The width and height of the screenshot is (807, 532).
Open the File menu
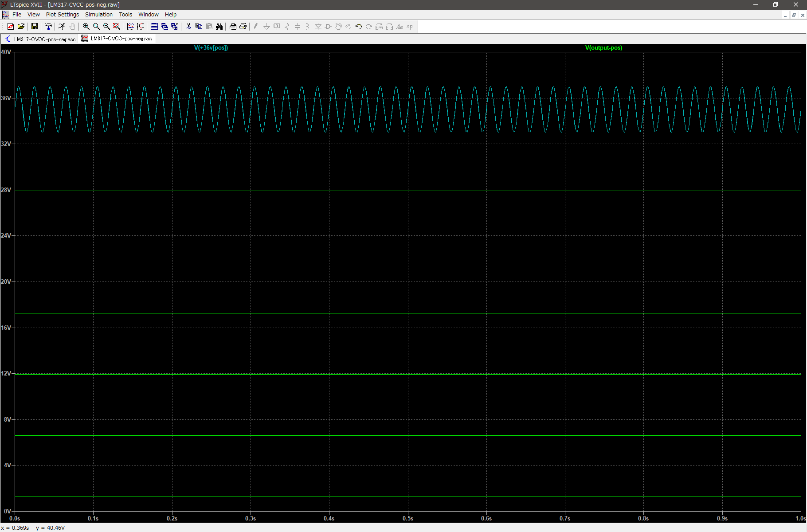pyautogui.click(x=17, y=15)
